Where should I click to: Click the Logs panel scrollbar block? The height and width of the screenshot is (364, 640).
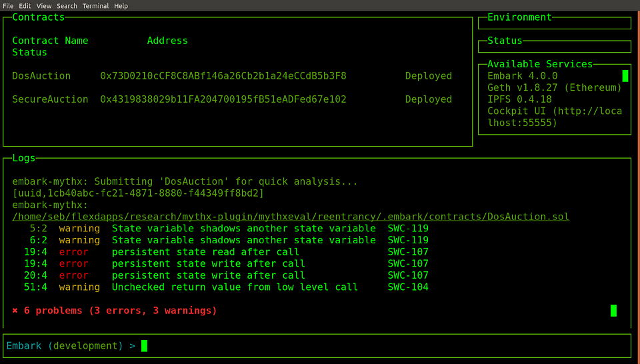click(x=613, y=311)
